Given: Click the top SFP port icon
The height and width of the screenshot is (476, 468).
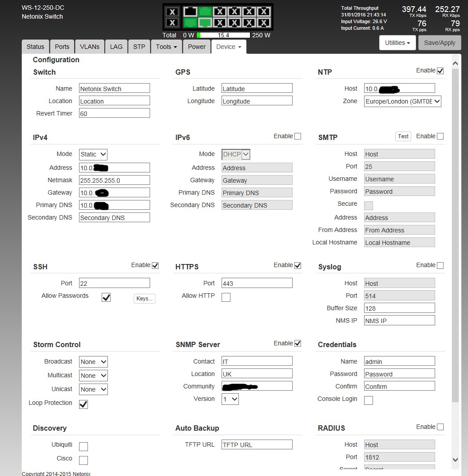Looking at the screenshot, I should tap(172, 12).
